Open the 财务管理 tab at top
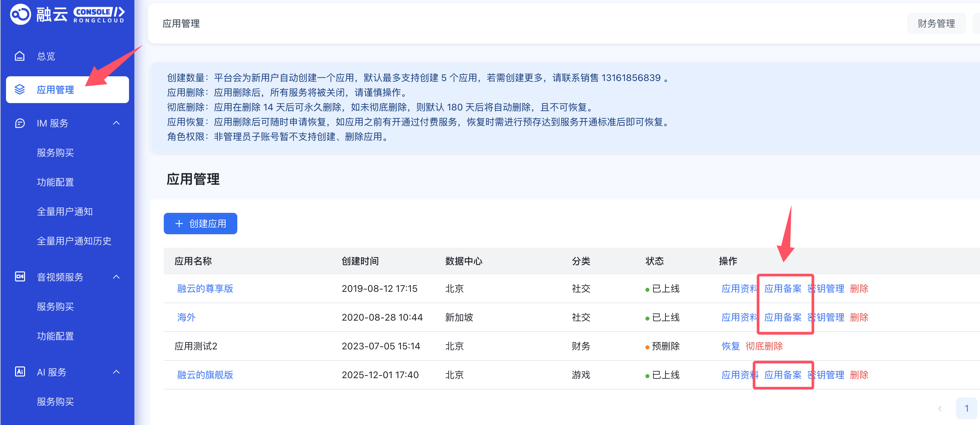Image resolution: width=980 pixels, height=425 pixels. click(936, 24)
